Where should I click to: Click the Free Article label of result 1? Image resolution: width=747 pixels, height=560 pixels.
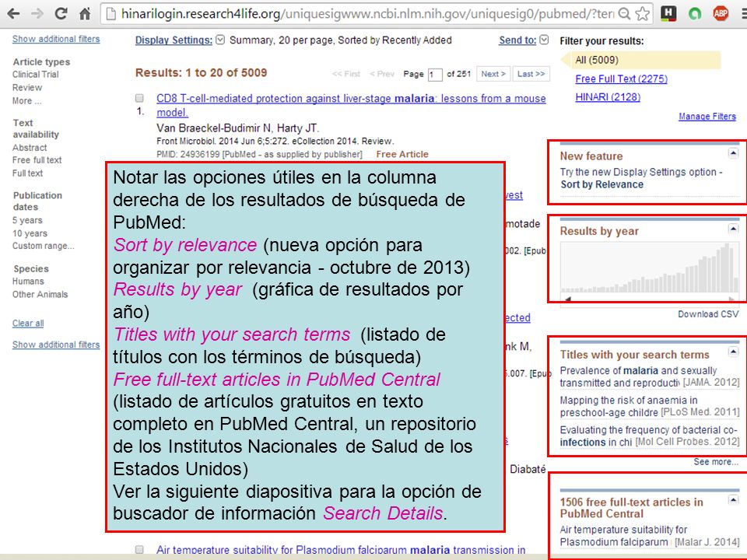point(402,154)
